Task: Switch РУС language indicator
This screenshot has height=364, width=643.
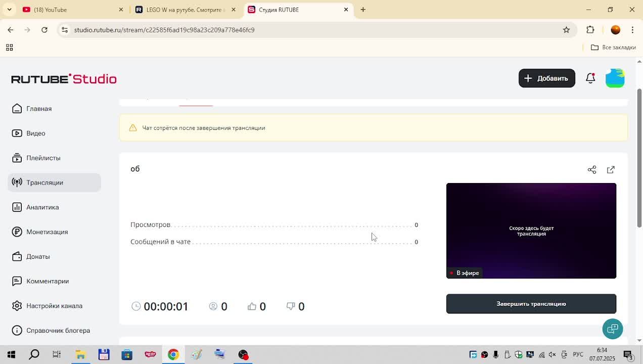Action: [578, 354]
